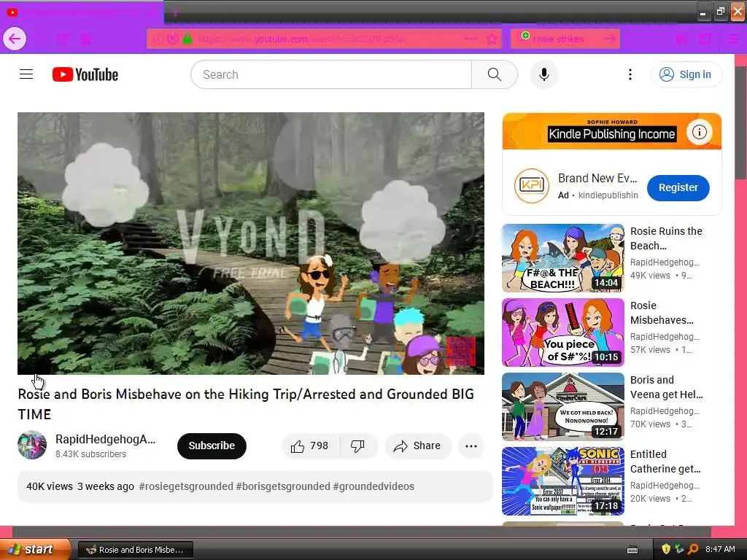The image size is (747, 560).
Task: Select the YouTube browser tab
Action: (81, 12)
